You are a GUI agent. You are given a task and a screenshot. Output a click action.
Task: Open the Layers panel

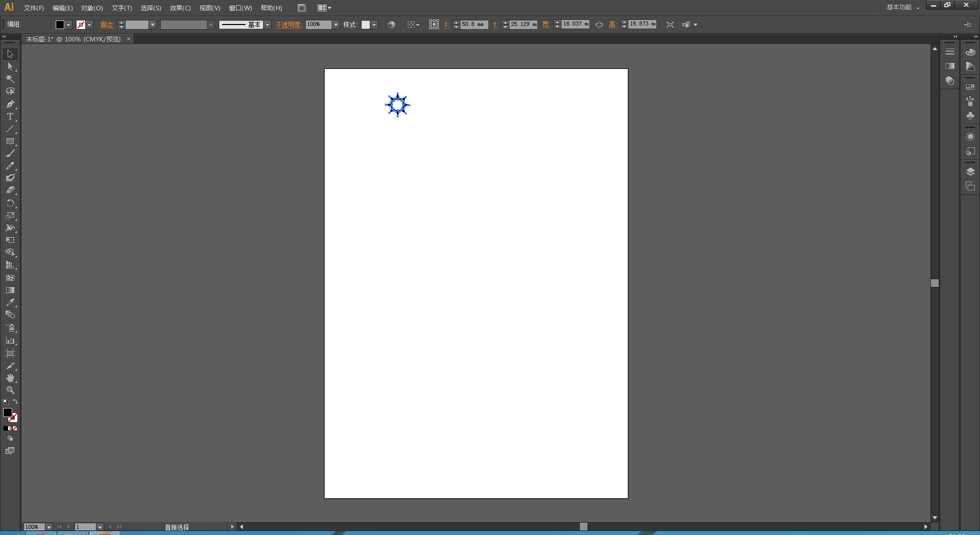[x=970, y=172]
